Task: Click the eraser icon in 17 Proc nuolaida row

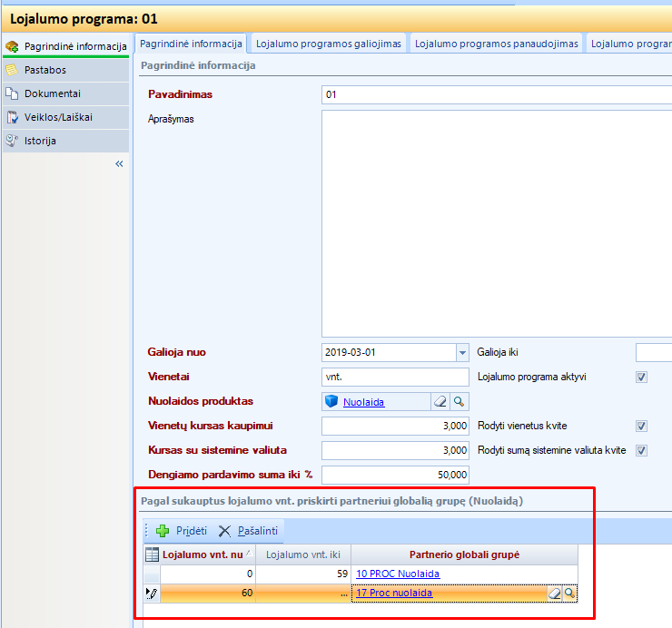Action: click(x=554, y=594)
